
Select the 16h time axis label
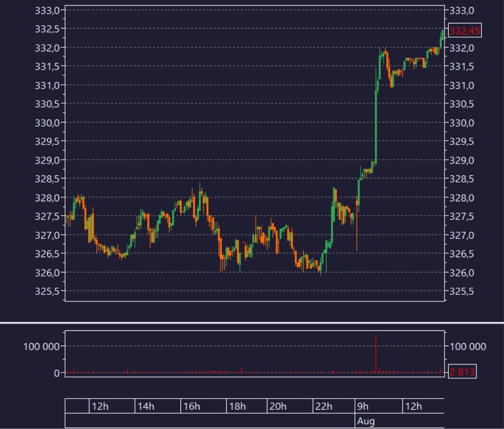pos(192,406)
